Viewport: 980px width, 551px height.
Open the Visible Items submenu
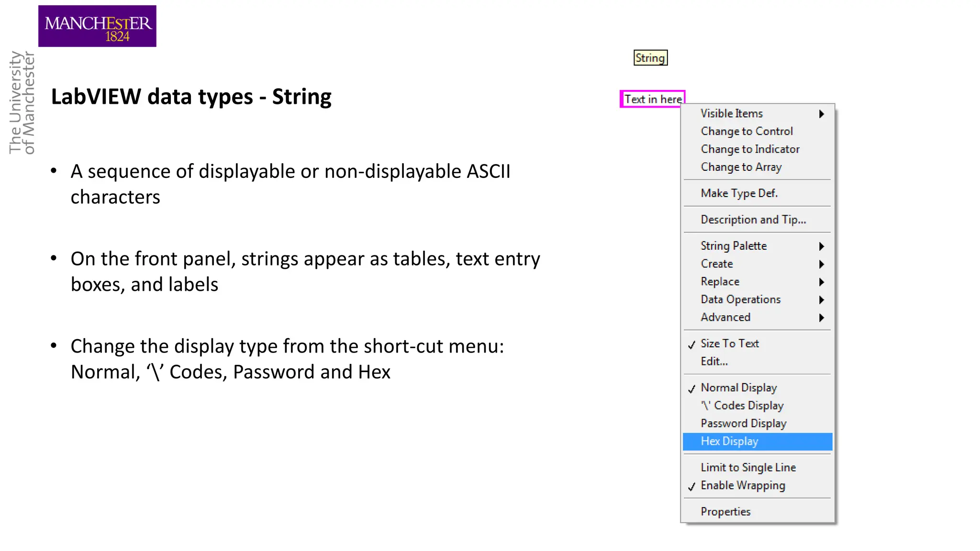[x=757, y=113]
